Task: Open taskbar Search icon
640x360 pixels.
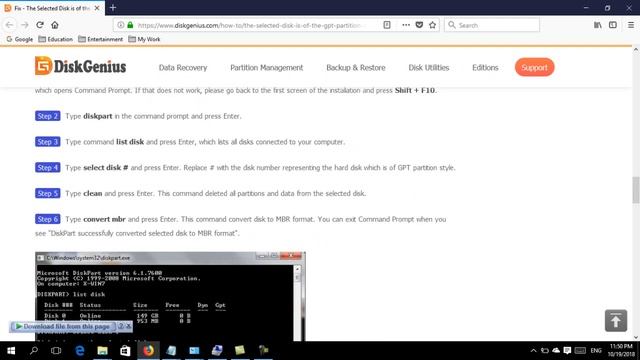Action: 34,350
